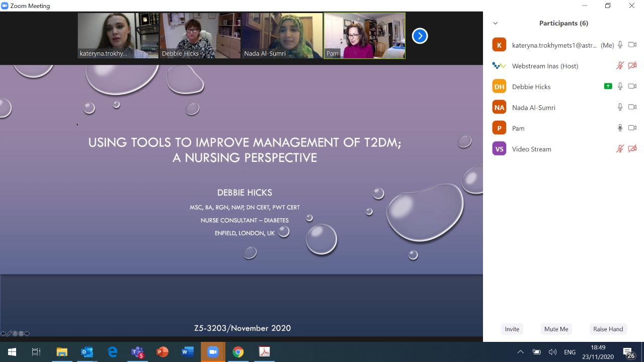This screenshot has width=644, height=362.
Task: Select Pam's video thumbnail
Action: click(x=364, y=36)
